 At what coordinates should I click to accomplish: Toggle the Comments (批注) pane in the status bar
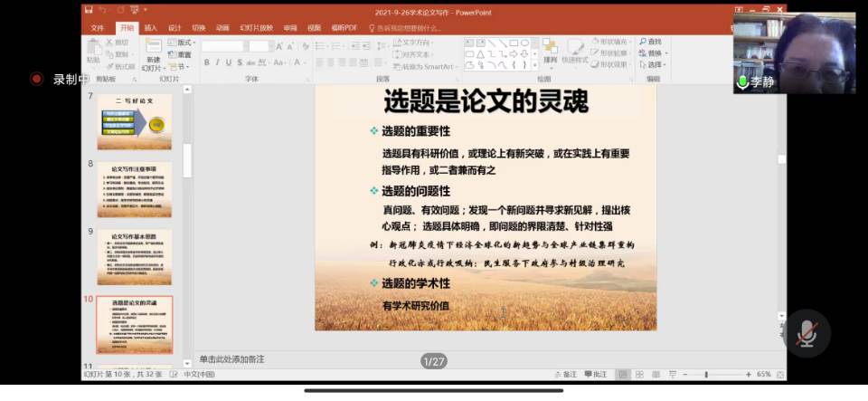tap(596, 374)
